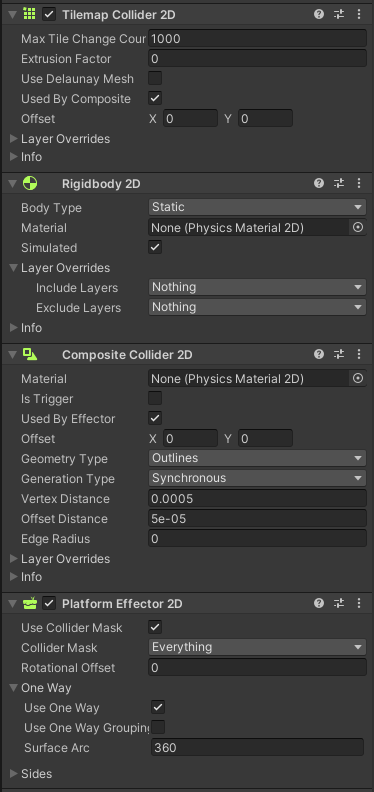Collapse the Composite Collider 2D component
The height and width of the screenshot is (792, 374).
click(x=13, y=354)
